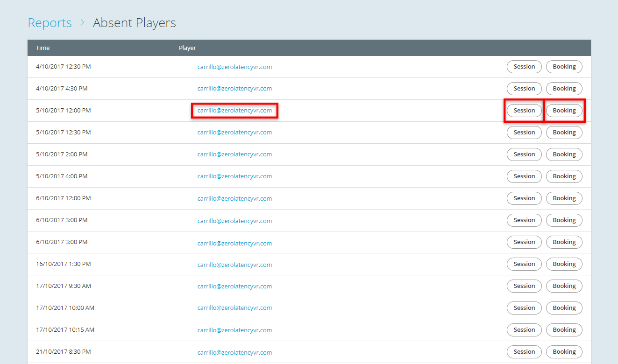Click player email in 5/10/2017 12:30 PM row

pos(234,133)
